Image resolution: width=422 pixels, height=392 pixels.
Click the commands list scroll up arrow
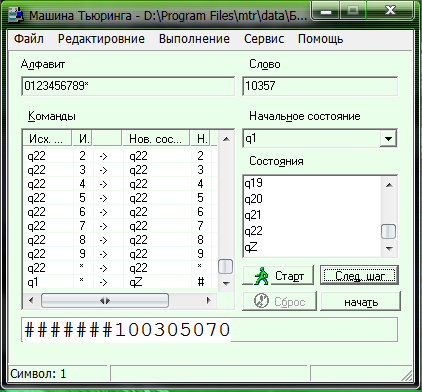(226, 139)
